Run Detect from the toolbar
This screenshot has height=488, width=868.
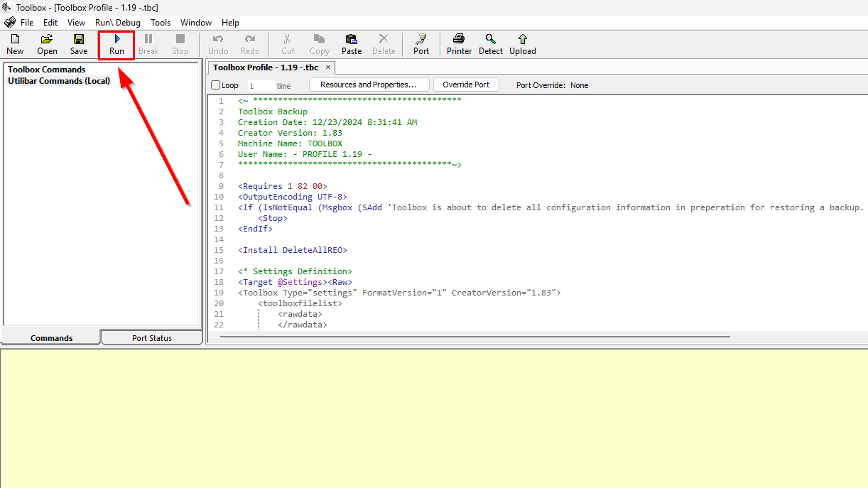point(490,44)
